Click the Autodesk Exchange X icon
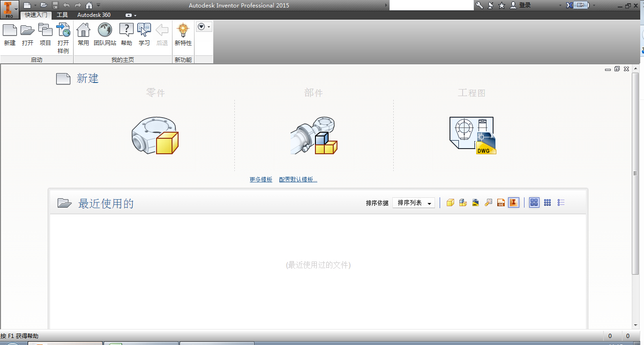The height and width of the screenshot is (345, 644). (x=569, y=5)
